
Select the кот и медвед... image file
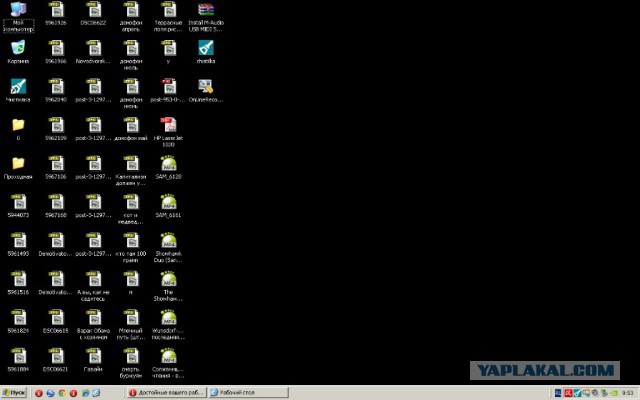(x=131, y=209)
